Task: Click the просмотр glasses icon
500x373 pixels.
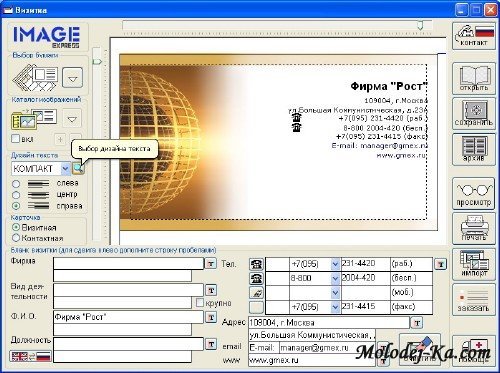Action: (x=474, y=194)
